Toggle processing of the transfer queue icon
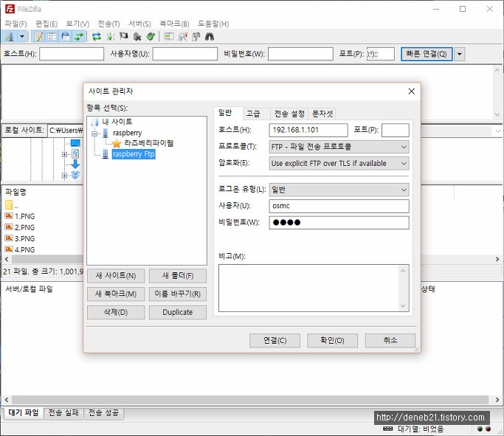Viewport: 504px width, 436px height. pos(110,37)
